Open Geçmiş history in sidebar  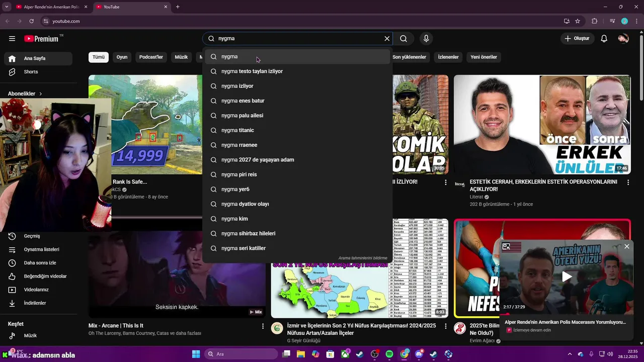tap(38, 236)
